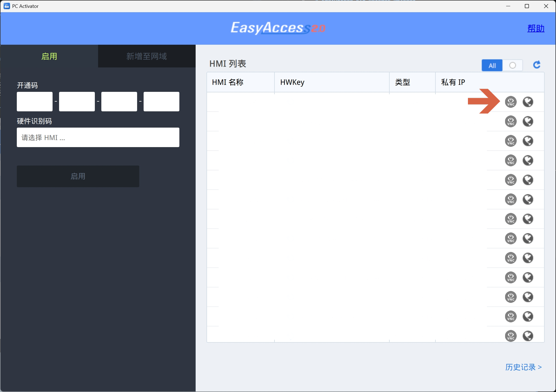Select the globe icon in the eighth HMI row
556x392 pixels.
pyautogui.click(x=528, y=238)
